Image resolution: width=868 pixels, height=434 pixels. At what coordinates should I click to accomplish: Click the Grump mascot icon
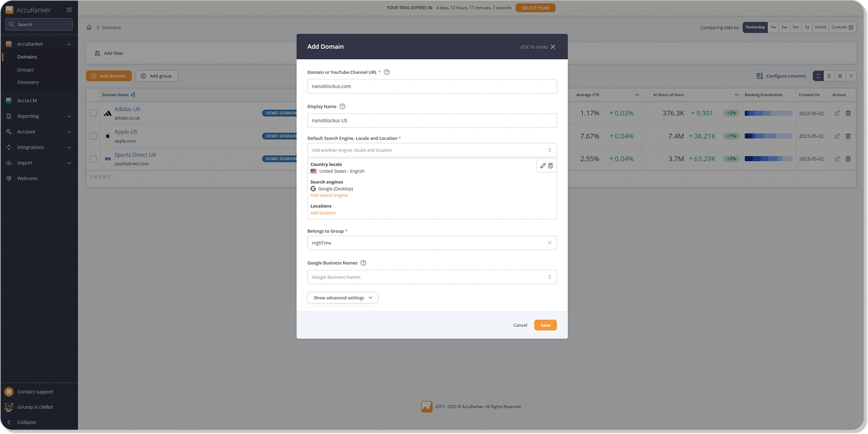9,407
